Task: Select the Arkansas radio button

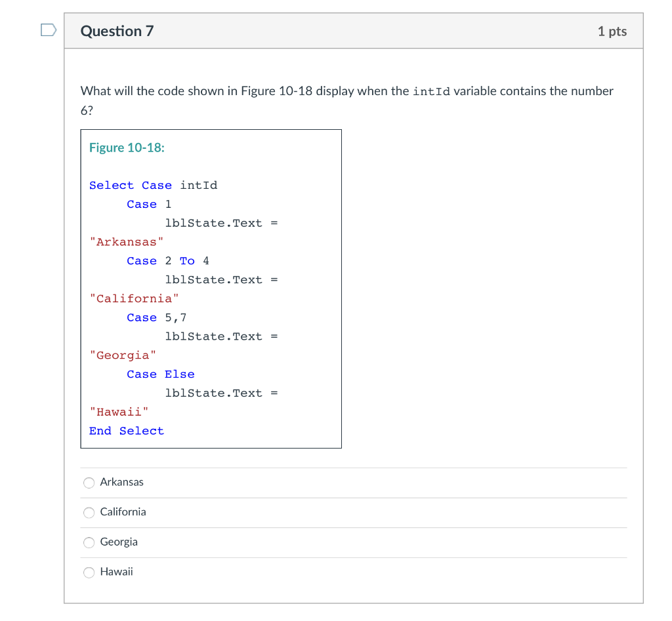Action: 89,483
